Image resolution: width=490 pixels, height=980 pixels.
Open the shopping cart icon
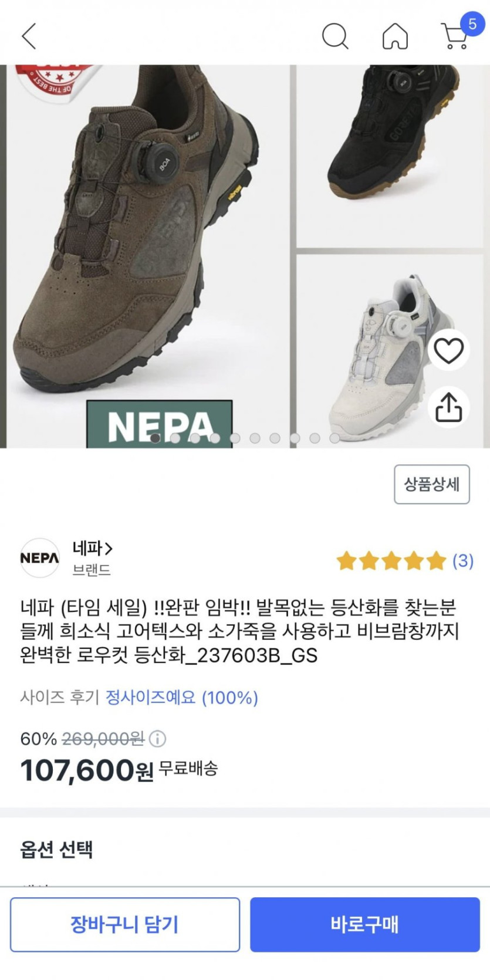coord(455,36)
